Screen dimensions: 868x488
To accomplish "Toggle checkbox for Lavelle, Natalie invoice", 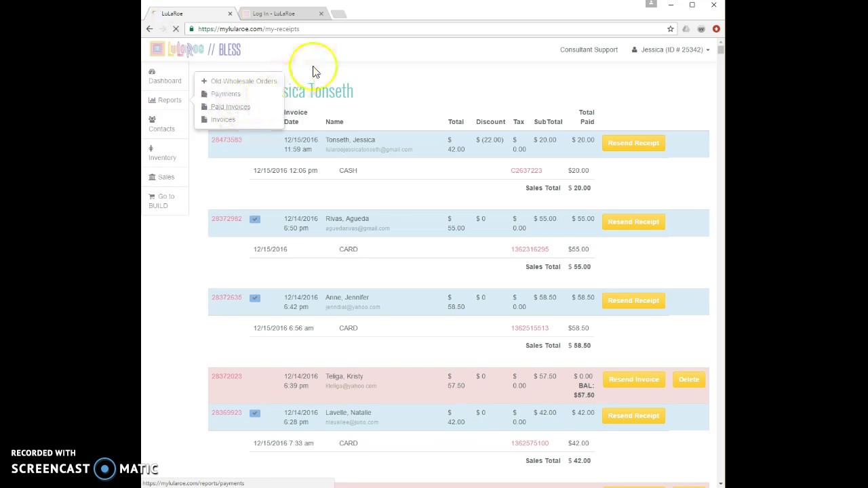I will pyautogui.click(x=254, y=413).
